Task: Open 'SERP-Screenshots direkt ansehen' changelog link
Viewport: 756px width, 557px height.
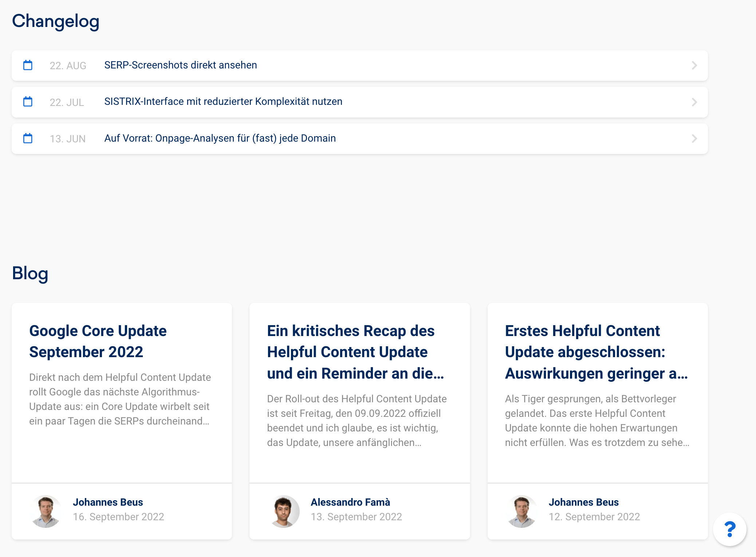Action: click(181, 65)
